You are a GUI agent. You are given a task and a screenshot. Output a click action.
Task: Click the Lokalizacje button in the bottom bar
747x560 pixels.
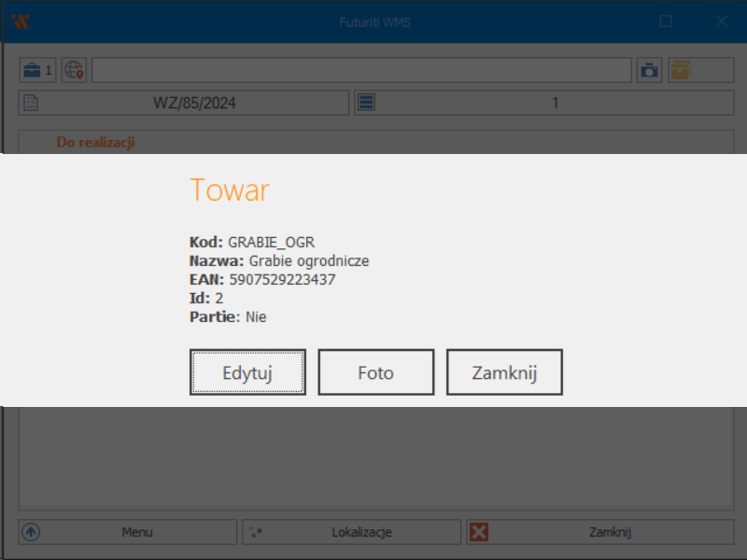coord(352,532)
